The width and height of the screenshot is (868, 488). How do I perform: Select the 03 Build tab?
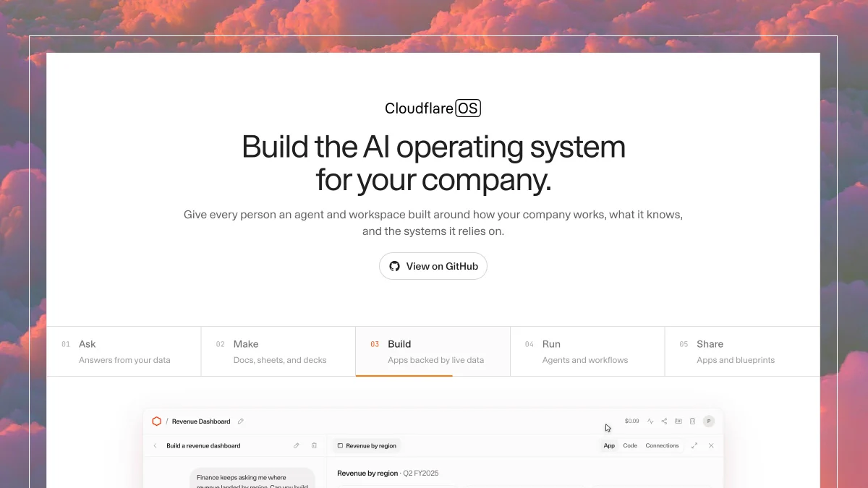433,351
